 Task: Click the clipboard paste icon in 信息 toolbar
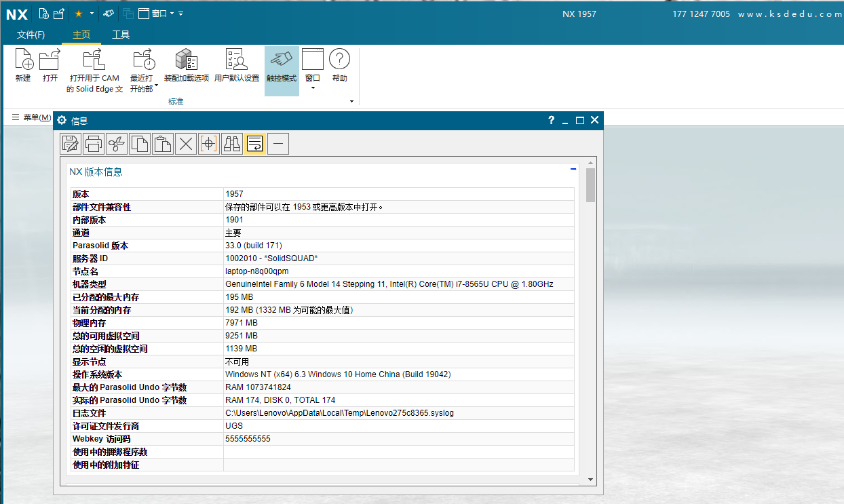163,143
